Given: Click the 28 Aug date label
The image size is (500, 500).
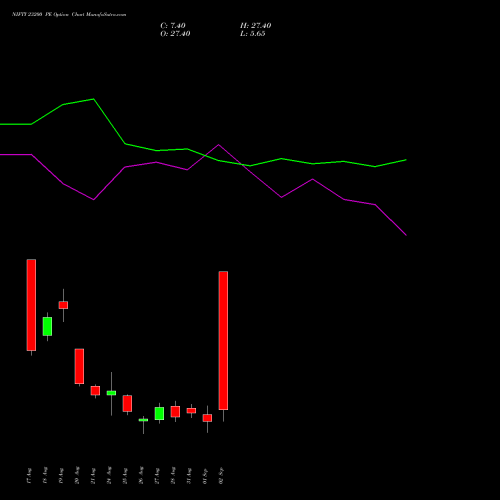Looking at the screenshot, I should pos(173,476).
